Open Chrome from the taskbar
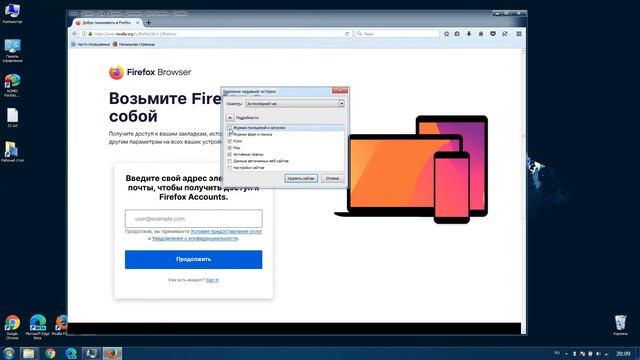Screen dimensions: 640x360 [50, 353]
